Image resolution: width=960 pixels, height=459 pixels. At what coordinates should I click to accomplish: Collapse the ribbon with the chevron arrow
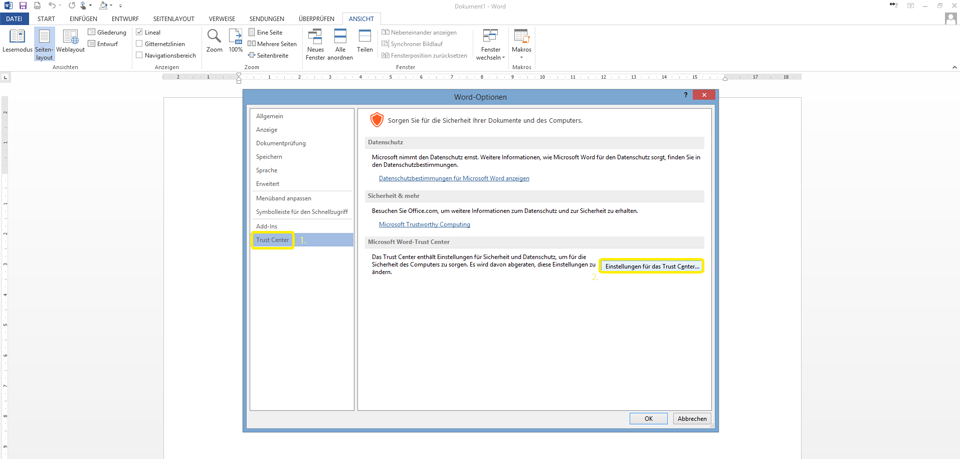[954, 67]
